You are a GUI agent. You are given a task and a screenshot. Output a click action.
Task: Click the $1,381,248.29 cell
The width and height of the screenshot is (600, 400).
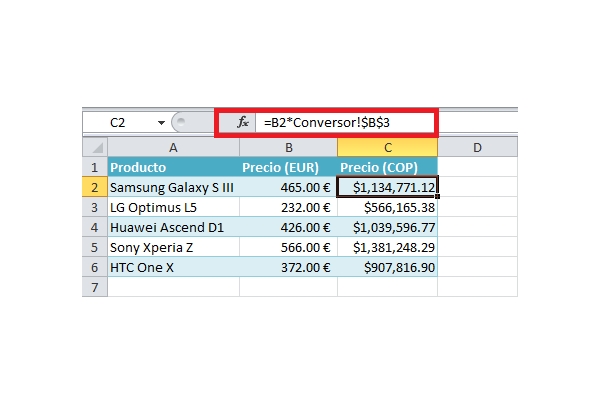click(387, 247)
